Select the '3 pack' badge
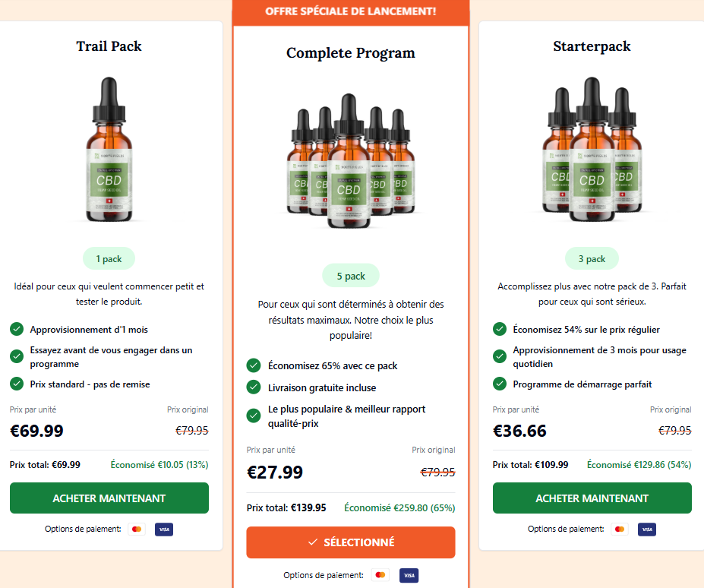The width and height of the screenshot is (704, 588). click(592, 259)
